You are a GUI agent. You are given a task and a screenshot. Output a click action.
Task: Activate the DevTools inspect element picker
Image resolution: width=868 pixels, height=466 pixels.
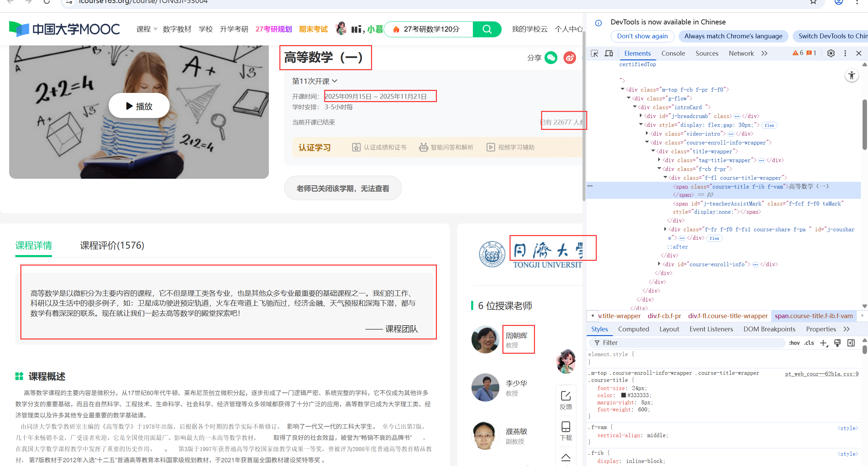594,53
